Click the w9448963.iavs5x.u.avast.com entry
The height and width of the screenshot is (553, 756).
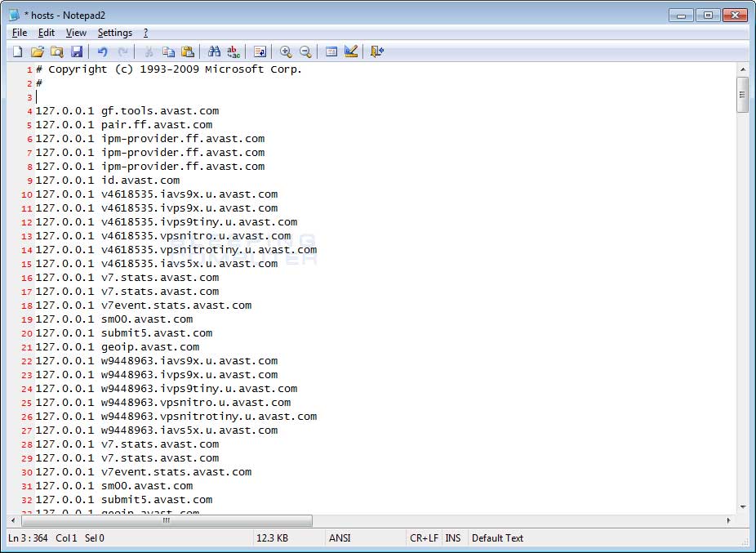coord(189,430)
